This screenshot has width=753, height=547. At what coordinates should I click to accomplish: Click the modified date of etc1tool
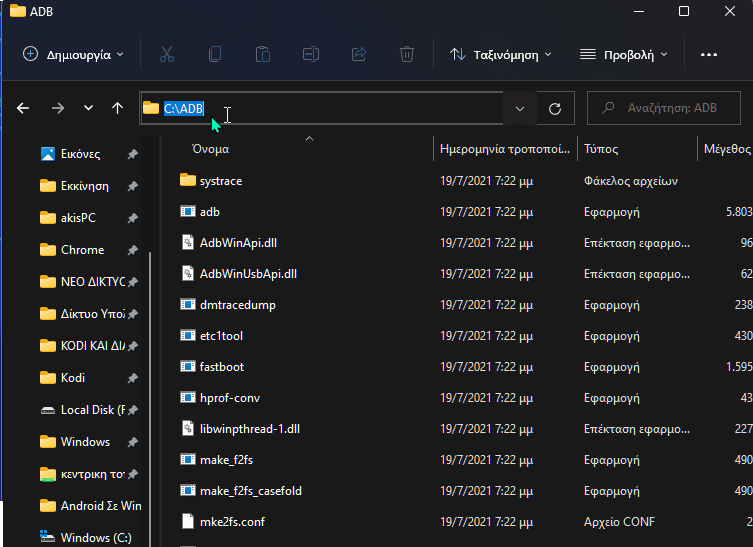tap(486, 336)
